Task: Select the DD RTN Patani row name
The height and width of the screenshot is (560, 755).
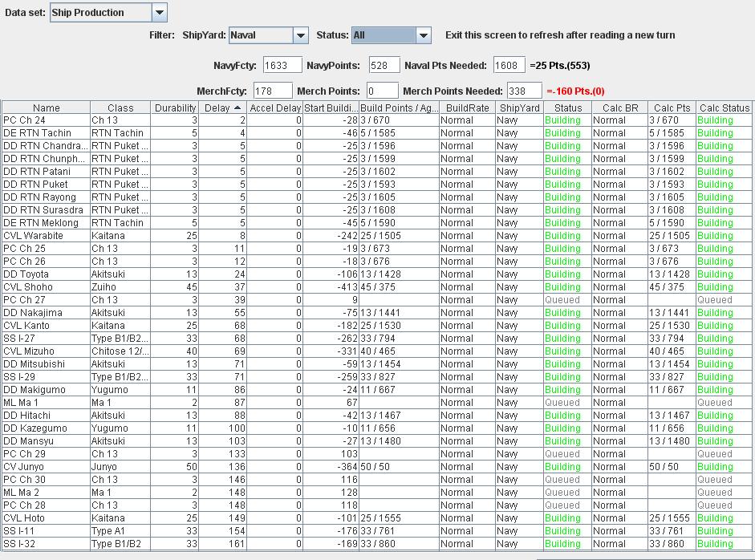Action: click(x=37, y=172)
